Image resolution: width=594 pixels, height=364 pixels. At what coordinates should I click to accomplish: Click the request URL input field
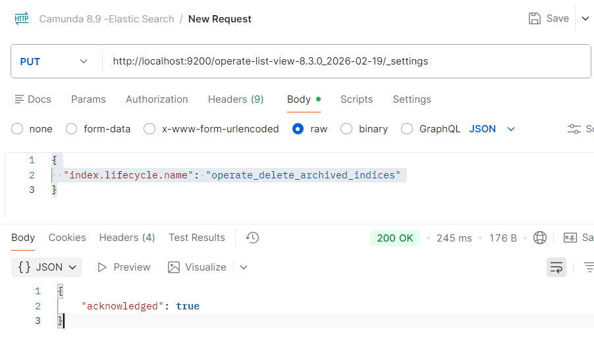(342, 61)
